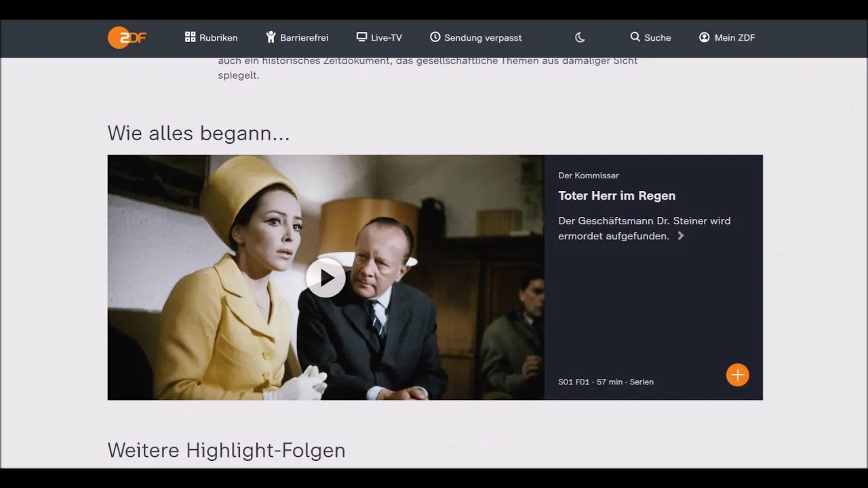
Task: Open Live-TV
Action: (379, 37)
